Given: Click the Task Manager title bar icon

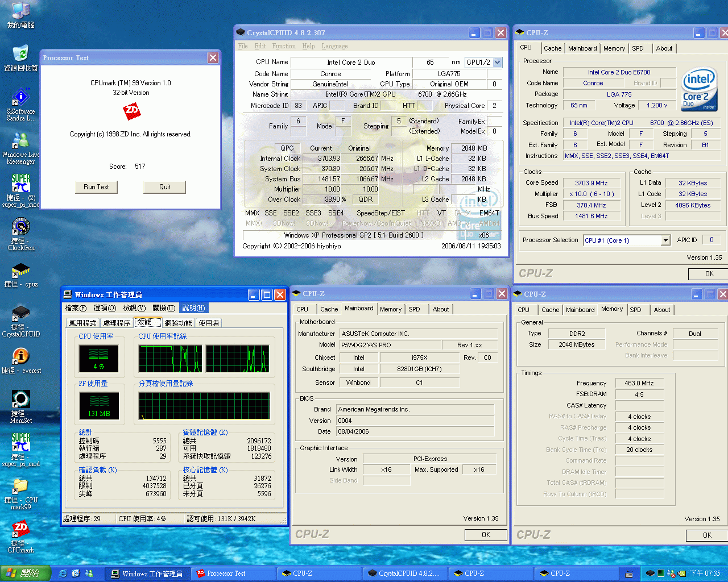Looking at the screenshot, I should point(68,294).
